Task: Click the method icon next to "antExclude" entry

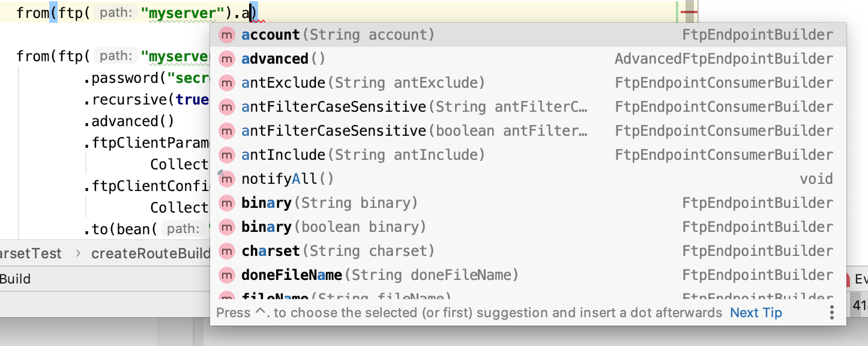Action: [227, 82]
